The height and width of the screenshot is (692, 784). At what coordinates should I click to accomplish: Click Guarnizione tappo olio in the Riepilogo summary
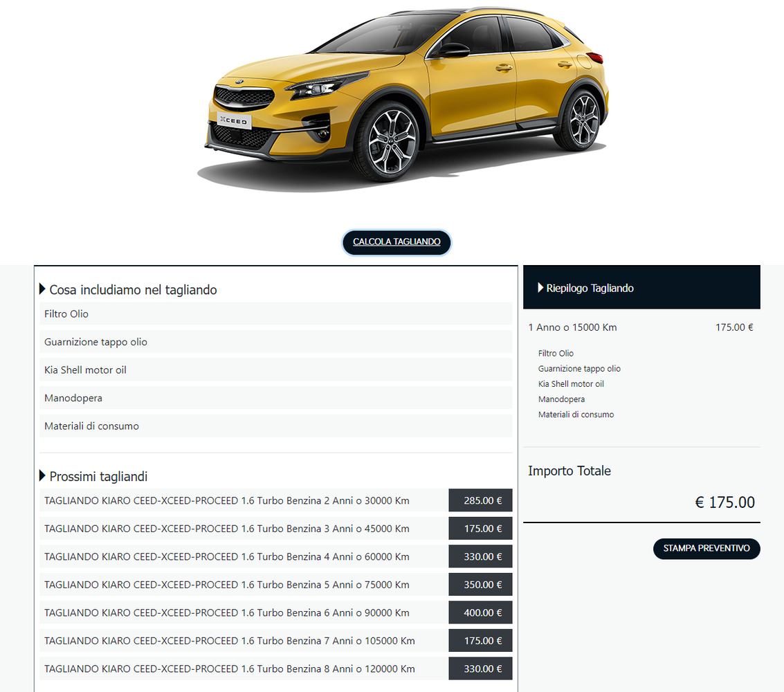[x=579, y=369]
